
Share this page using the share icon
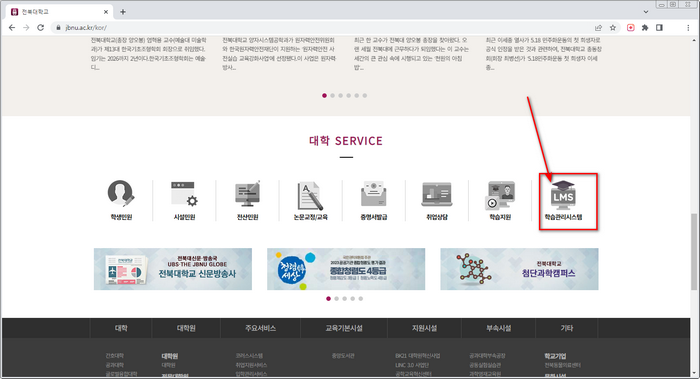click(x=598, y=28)
